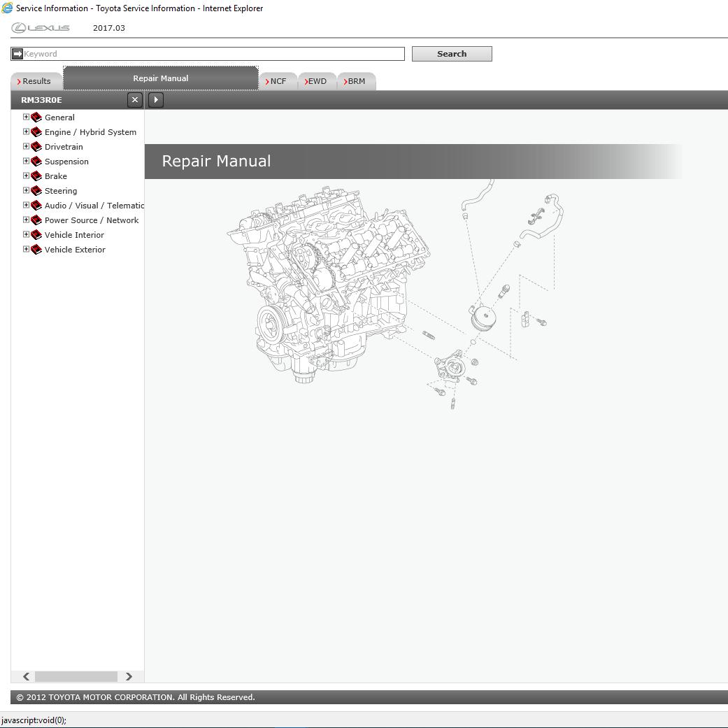Expand the General tree node
This screenshot has height=728, width=728.
click(26, 117)
